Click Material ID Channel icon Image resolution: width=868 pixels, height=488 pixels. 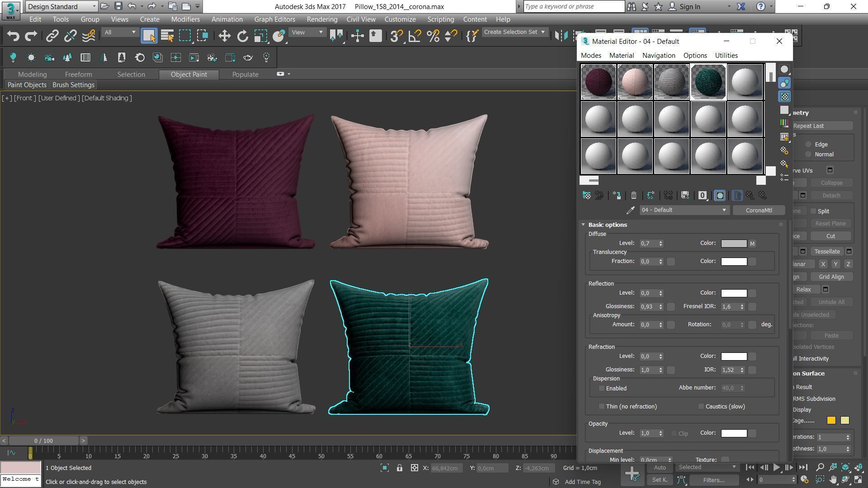pyautogui.click(x=702, y=195)
